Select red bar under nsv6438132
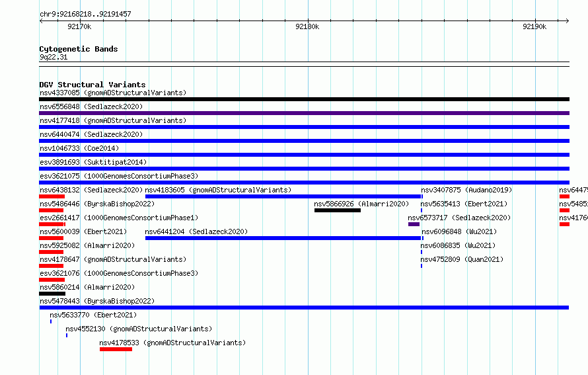Image resolution: width=588 pixels, height=375 pixels. point(52,196)
